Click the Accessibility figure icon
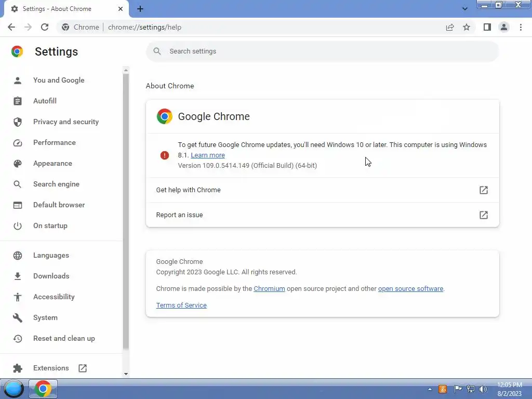 click(x=17, y=297)
